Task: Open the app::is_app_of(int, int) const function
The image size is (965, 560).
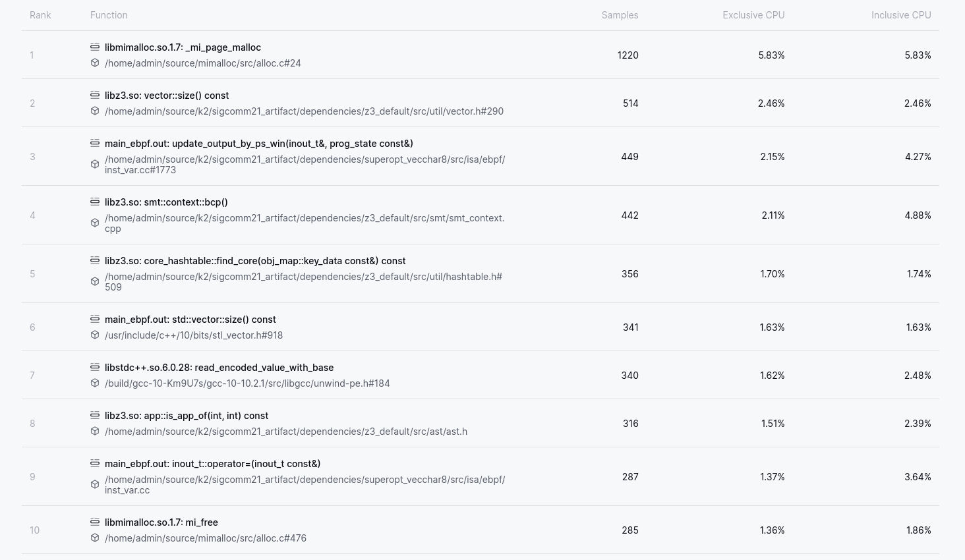Action: [x=187, y=416]
